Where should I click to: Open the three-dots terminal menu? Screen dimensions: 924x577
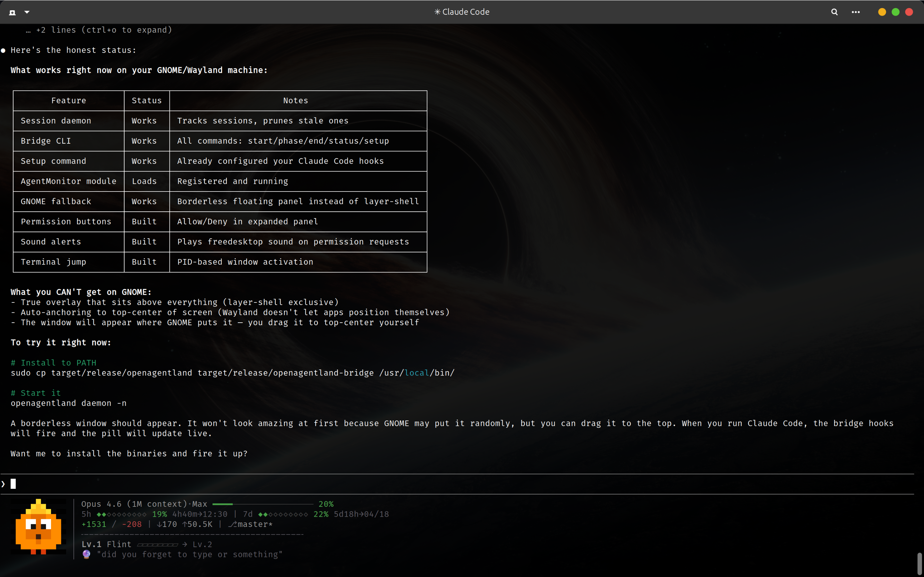[856, 12]
